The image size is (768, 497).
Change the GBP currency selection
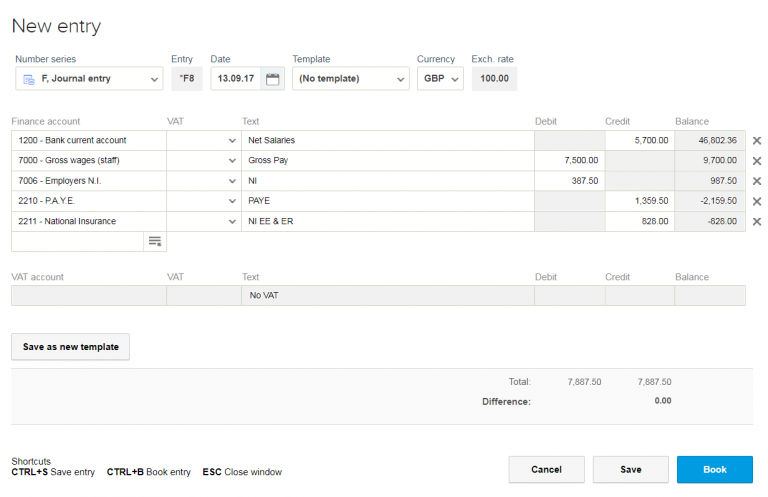(440, 79)
